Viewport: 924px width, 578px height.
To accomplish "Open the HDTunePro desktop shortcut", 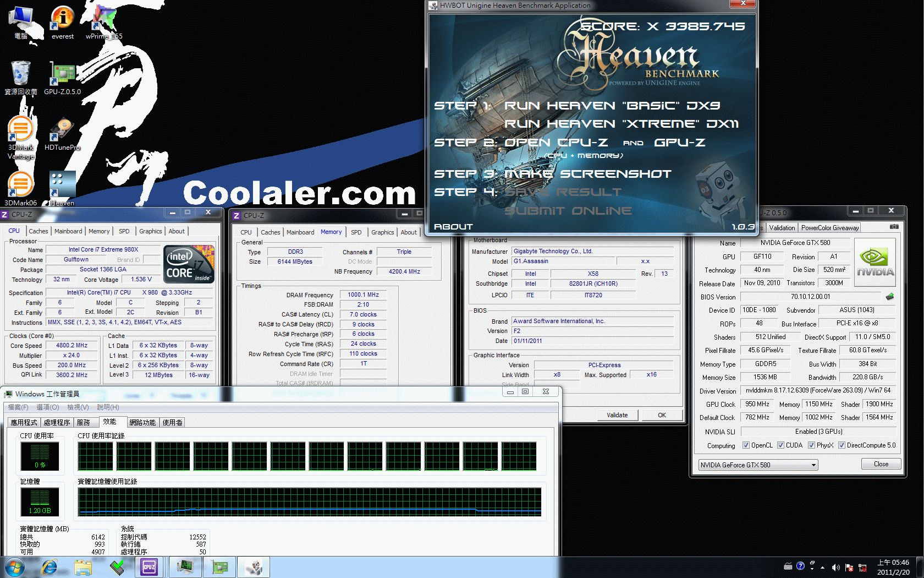I will (x=62, y=133).
